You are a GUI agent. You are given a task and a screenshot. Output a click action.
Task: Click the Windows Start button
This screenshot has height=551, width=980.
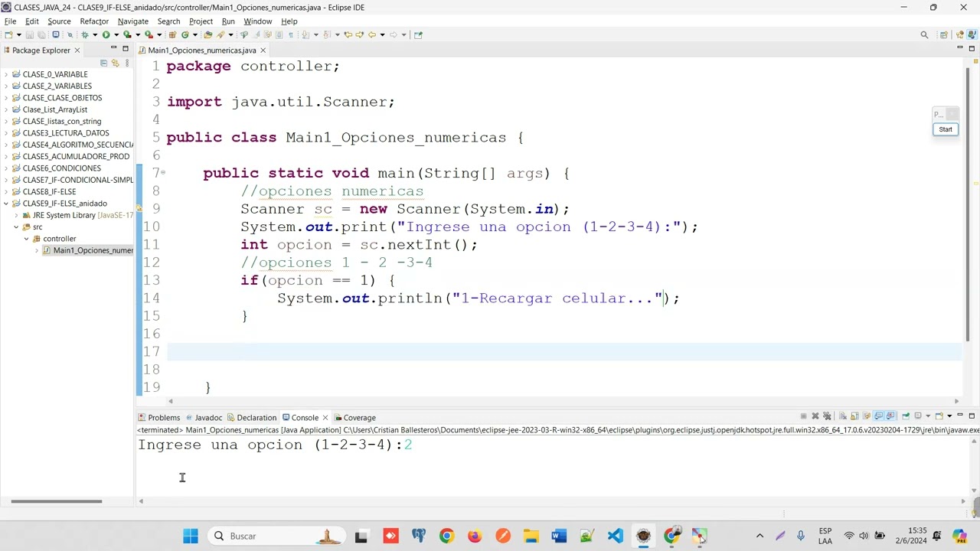tap(191, 536)
